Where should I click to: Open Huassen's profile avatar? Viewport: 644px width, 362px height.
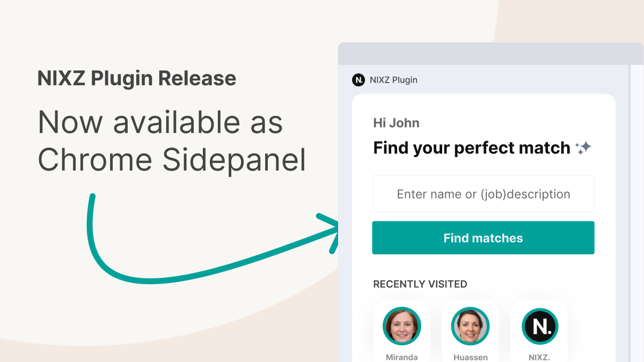coord(471,326)
